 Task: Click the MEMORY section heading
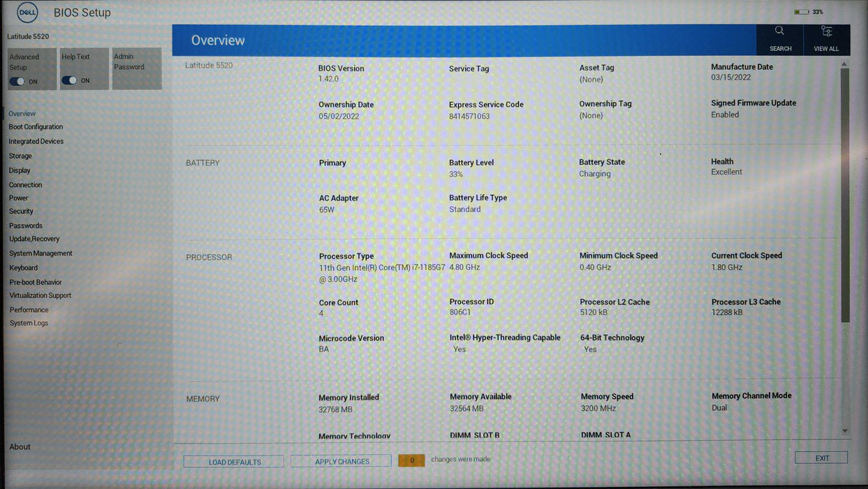tap(203, 400)
